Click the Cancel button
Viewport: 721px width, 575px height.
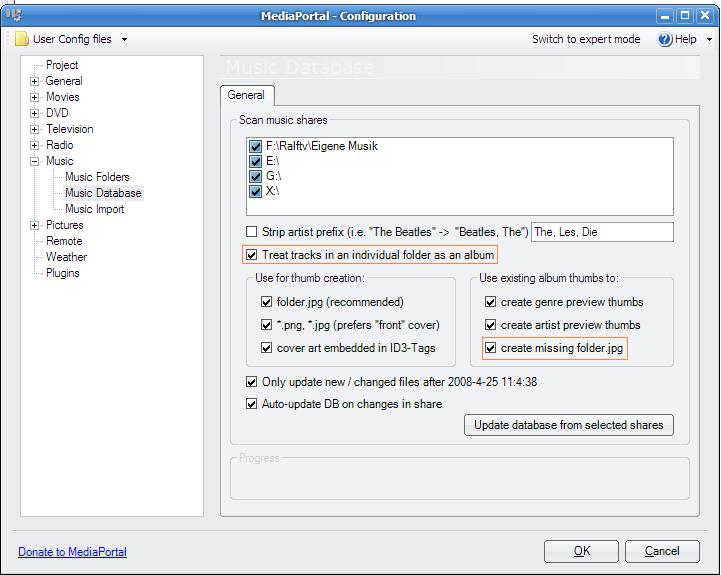click(x=662, y=551)
